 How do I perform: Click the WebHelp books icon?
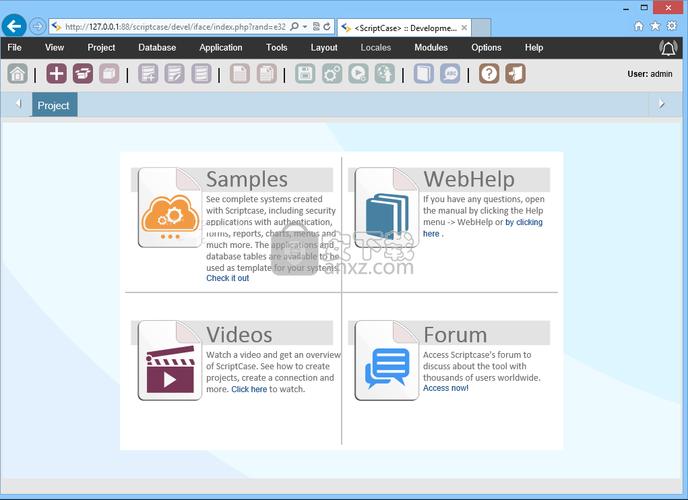pyautogui.click(x=387, y=208)
